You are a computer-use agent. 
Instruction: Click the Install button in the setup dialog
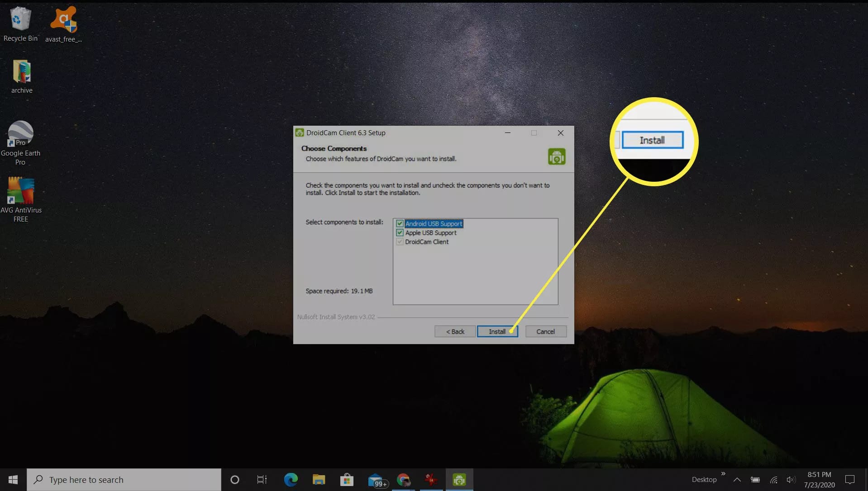pyautogui.click(x=497, y=331)
